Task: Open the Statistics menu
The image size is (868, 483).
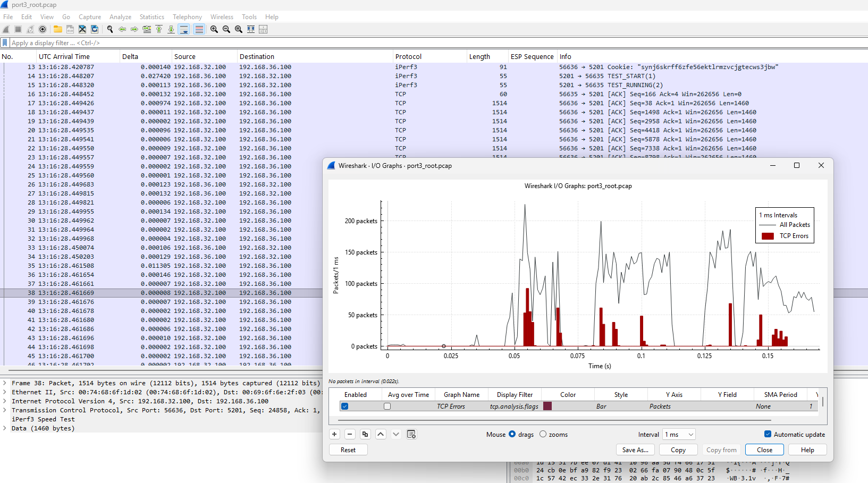Action: pos(152,17)
